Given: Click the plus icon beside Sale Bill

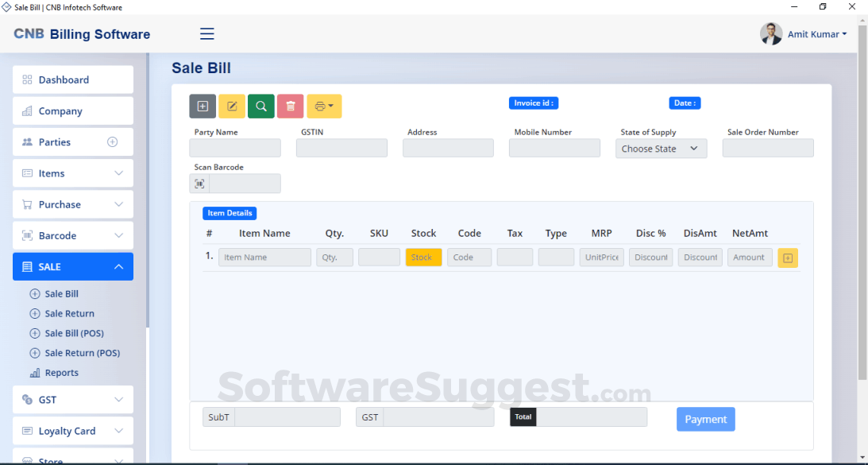Looking at the screenshot, I should pos(35,294).
